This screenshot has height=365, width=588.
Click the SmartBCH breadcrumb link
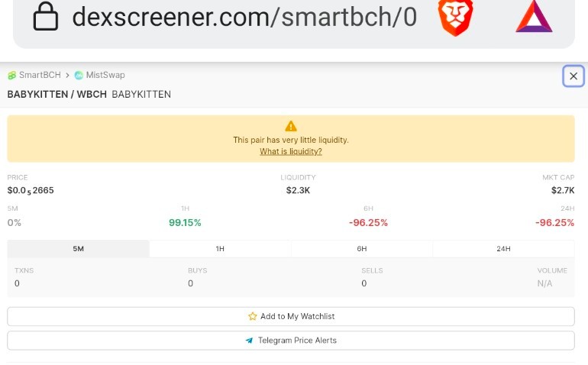point(40,75)
